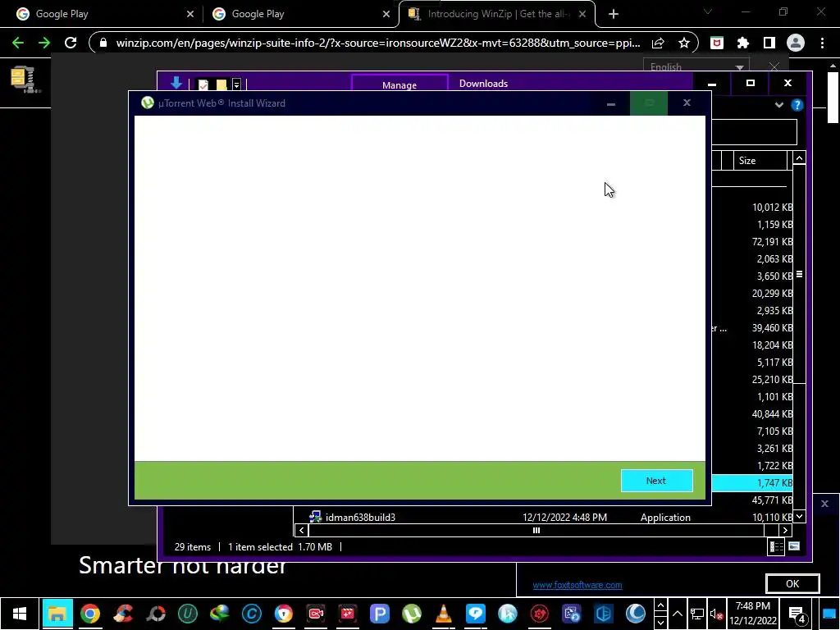
Task: Show hidden system tray icons
Action: [x=677, y=614]
